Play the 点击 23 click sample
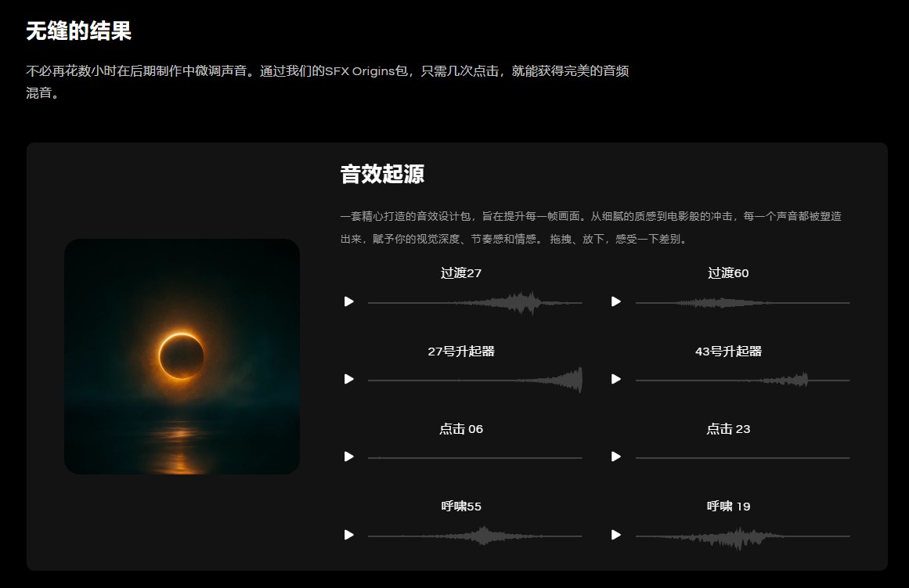 [615, 456]
